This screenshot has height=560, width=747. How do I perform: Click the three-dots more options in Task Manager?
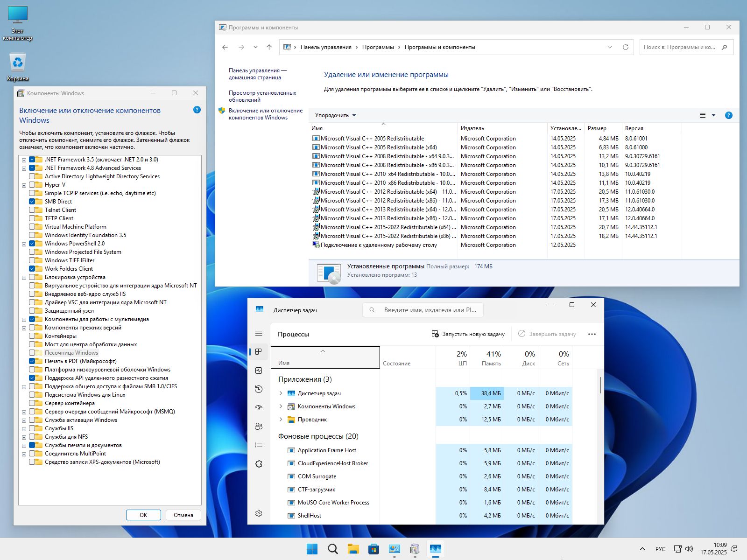click(592, 334)
